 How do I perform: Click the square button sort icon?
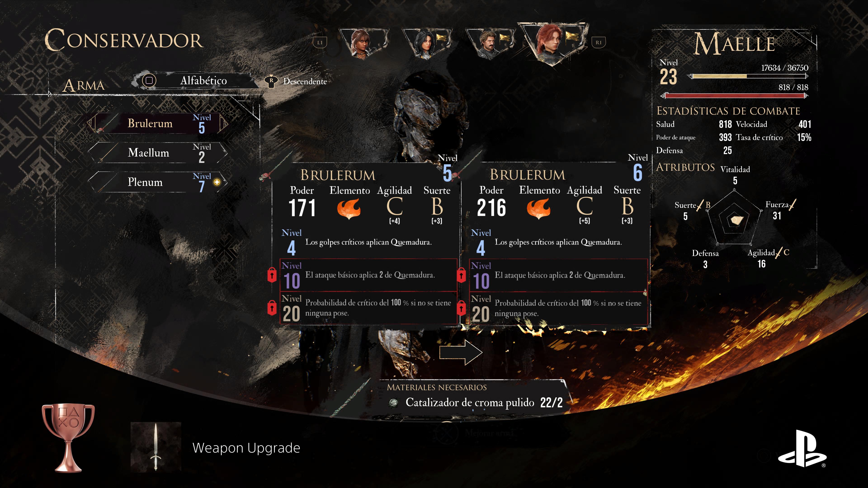pos(149,80)
